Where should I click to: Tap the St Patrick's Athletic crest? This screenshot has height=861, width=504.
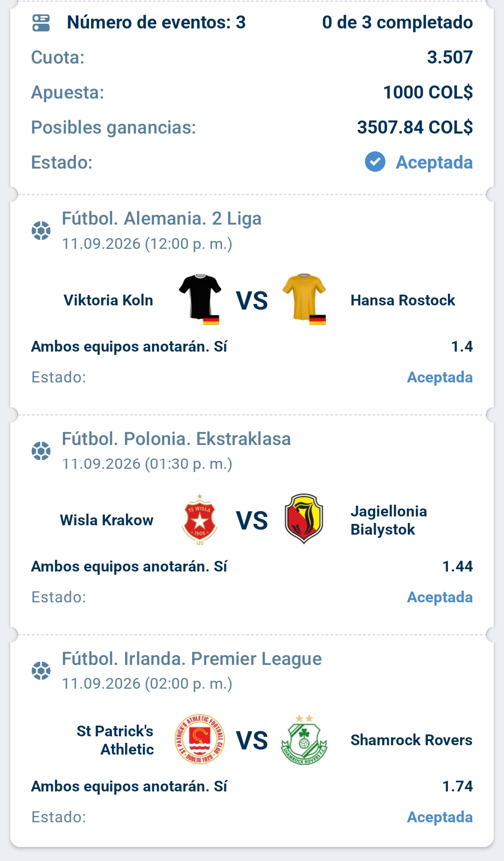(200, 740)
